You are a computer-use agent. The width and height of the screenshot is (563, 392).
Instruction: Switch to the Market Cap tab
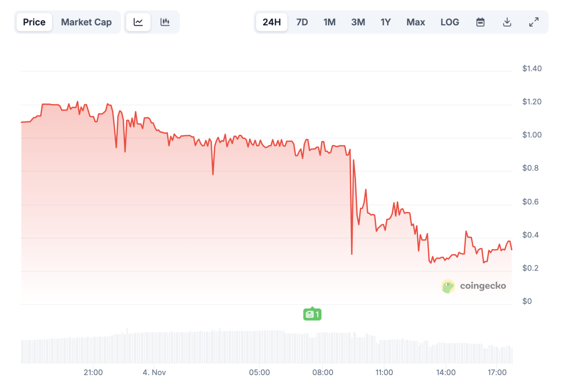(x=86, y=22)
